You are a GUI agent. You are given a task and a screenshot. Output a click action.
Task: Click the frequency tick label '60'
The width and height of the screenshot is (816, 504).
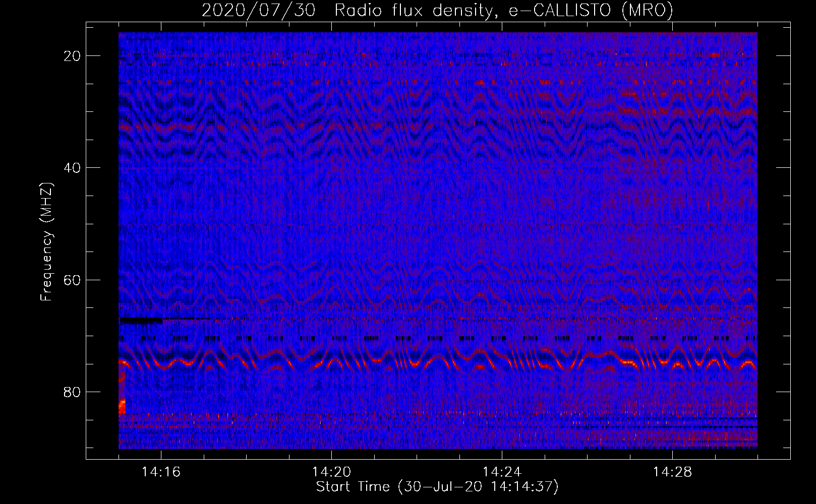[x=73, y=280]
